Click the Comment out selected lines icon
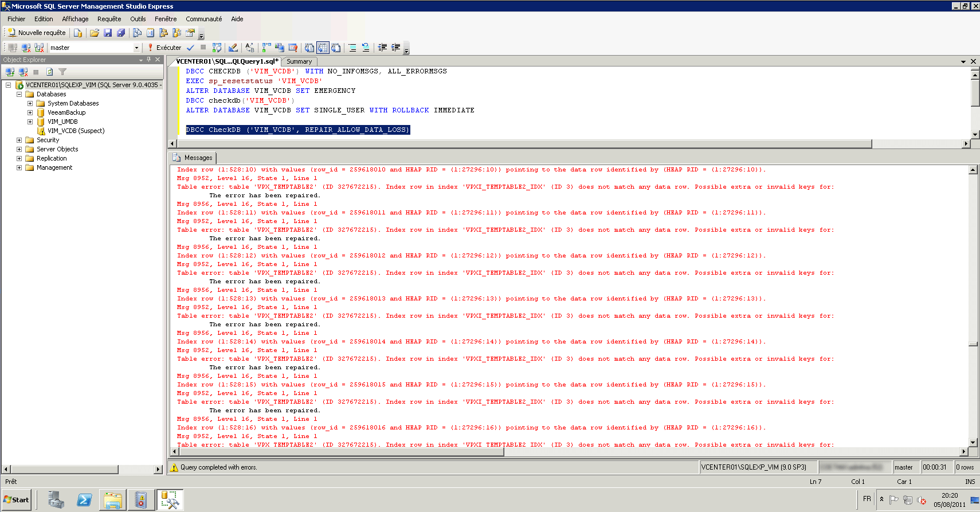The image size is (980, 512). click(352, 48)
